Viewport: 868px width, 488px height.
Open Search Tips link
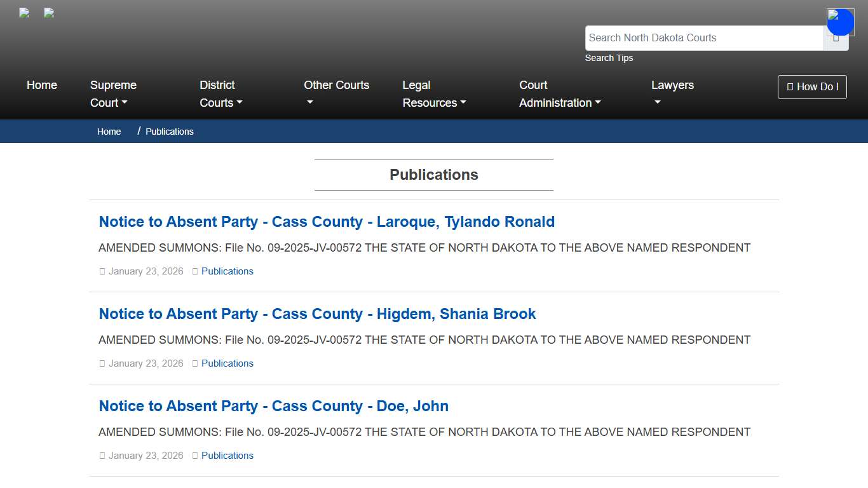(x=609, y=58)
